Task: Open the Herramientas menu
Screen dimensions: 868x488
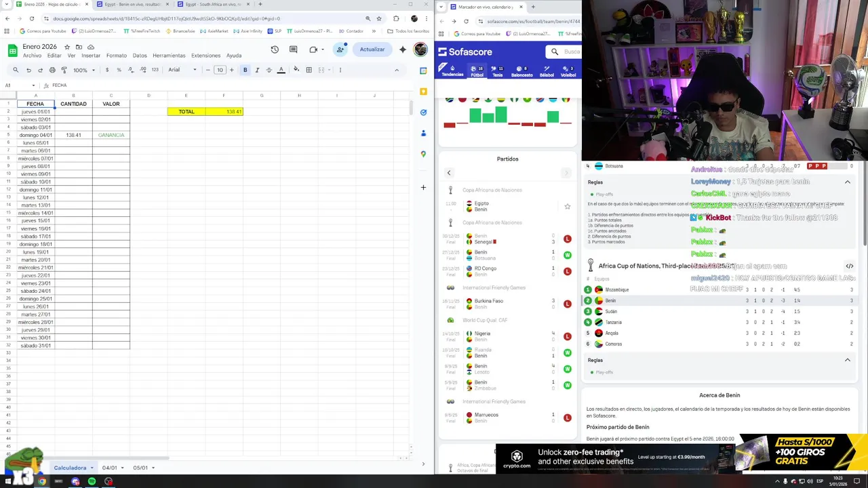Action: pos(169,56)
